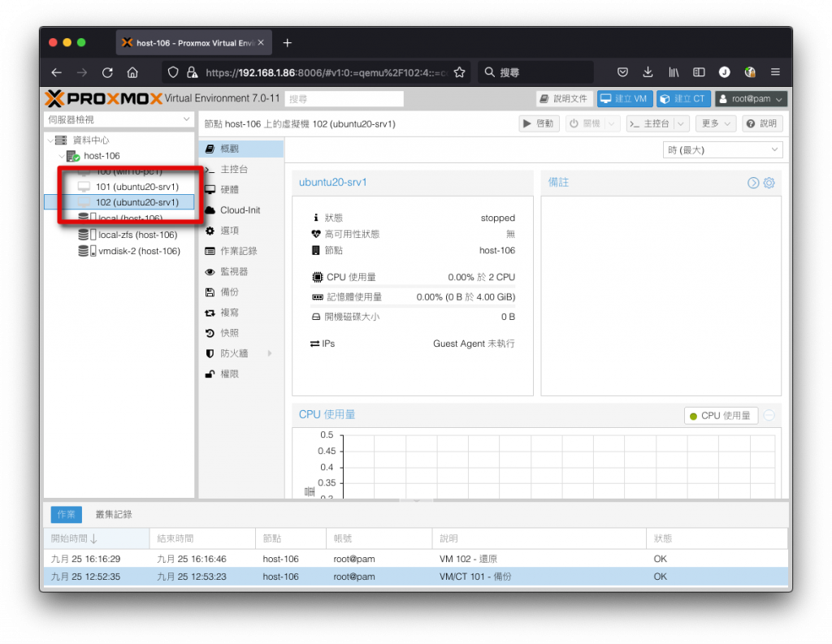Open 說明文件 documentation button
The height and width of the screenshot is (644, 832).
tap(564, 99)
